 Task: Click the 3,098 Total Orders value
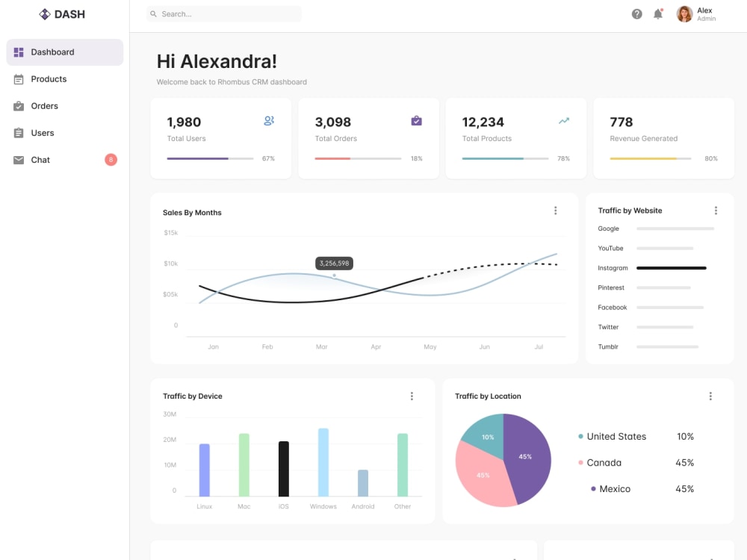tap(332, 122)
